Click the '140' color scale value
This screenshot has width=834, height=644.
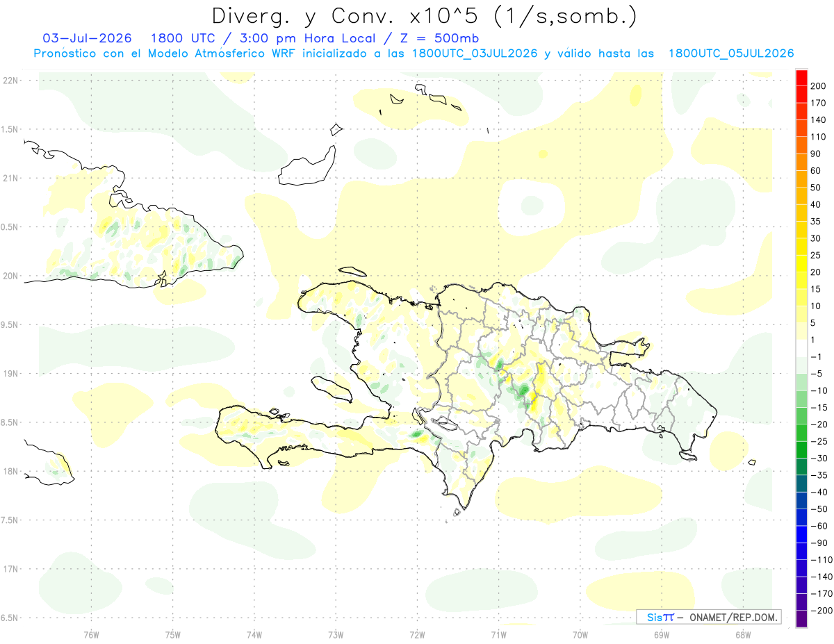pyautogui.click(x=818, y=119)
